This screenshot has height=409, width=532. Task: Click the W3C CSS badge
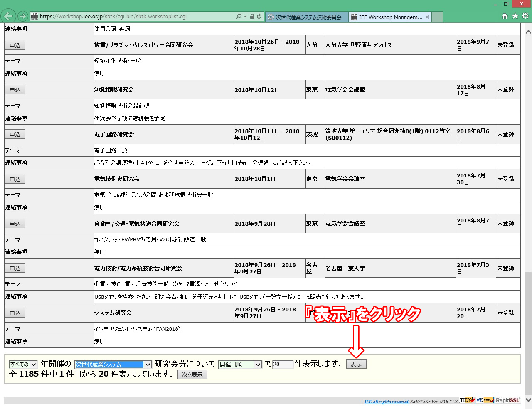pos(485,400)
